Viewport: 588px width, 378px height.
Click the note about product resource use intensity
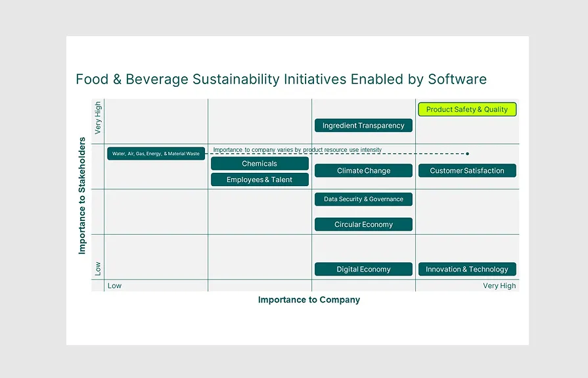pyautogui.click(x=298, y=150)
